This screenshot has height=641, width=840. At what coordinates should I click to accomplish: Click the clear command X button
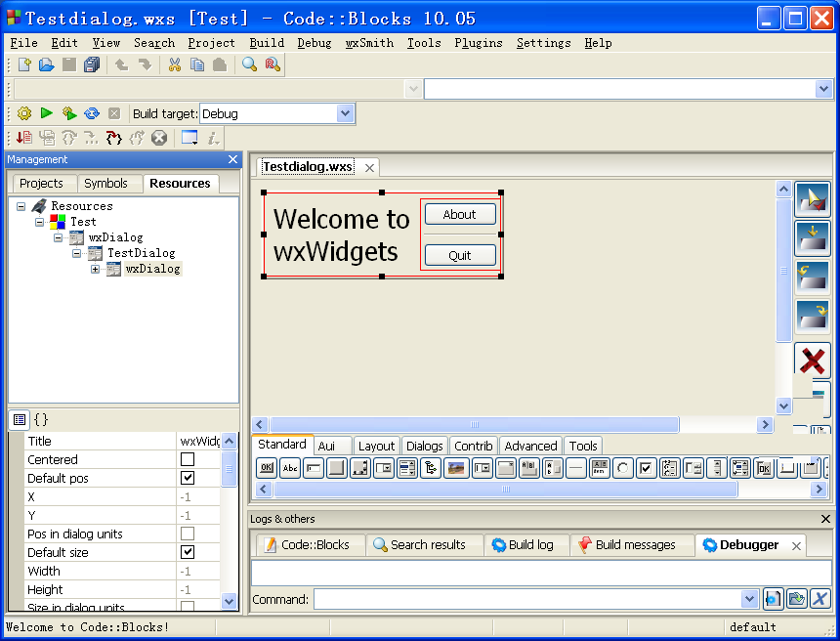pos(819,599)
